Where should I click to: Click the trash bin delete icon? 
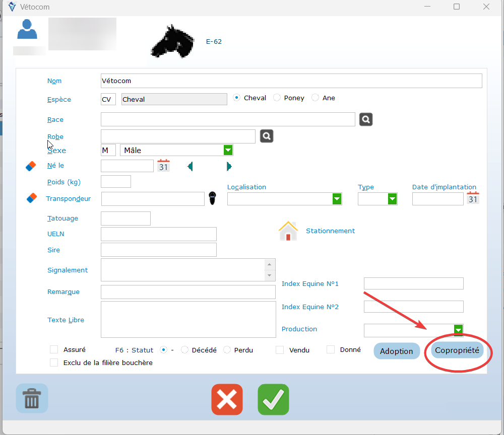coord(32,399)
